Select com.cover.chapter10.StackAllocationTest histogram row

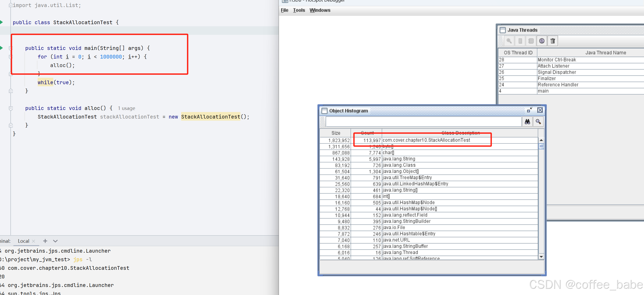tap(429, 140)
